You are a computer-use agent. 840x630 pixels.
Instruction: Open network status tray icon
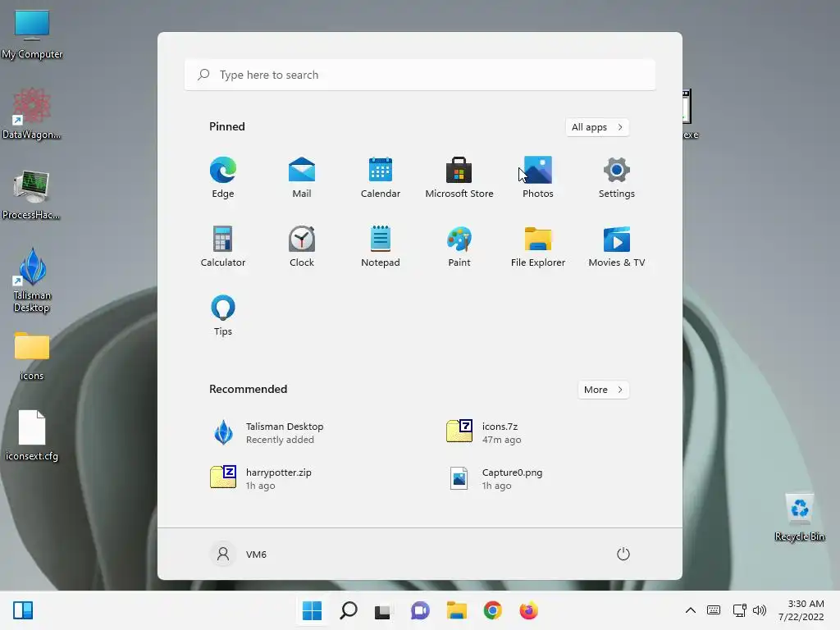click(x=739, y=610)
